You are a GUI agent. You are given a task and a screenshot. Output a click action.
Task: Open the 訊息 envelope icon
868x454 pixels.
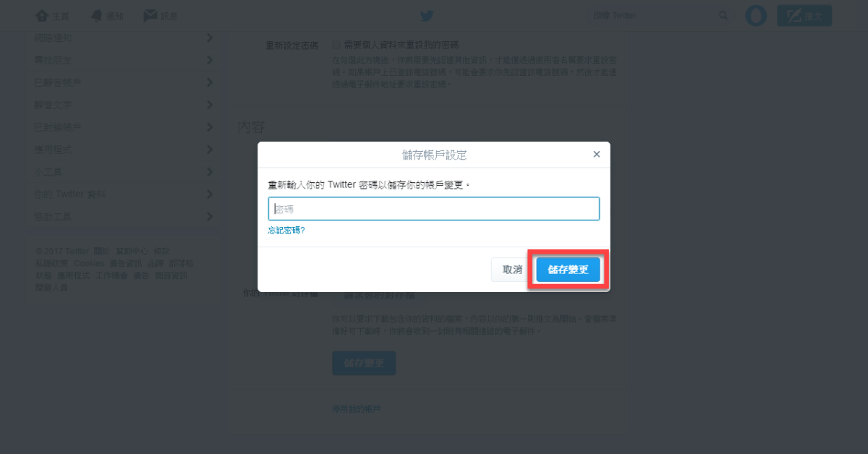[x=150, y=15]
